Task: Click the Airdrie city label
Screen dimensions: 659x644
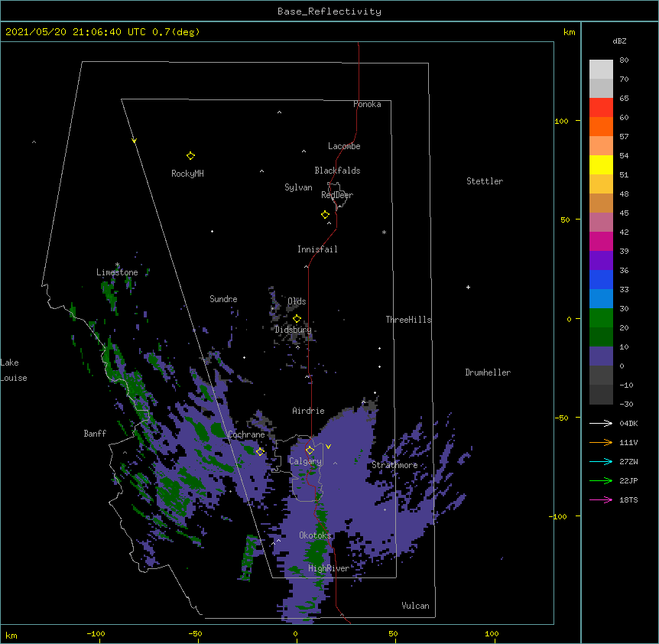Action: tap(309, 411)
